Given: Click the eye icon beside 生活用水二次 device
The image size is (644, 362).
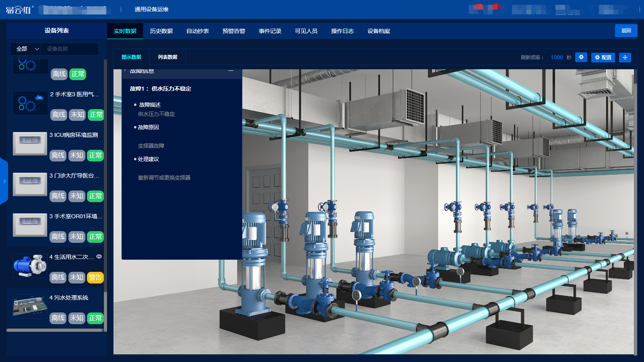Looking at the screenshot, I should 99,257.
